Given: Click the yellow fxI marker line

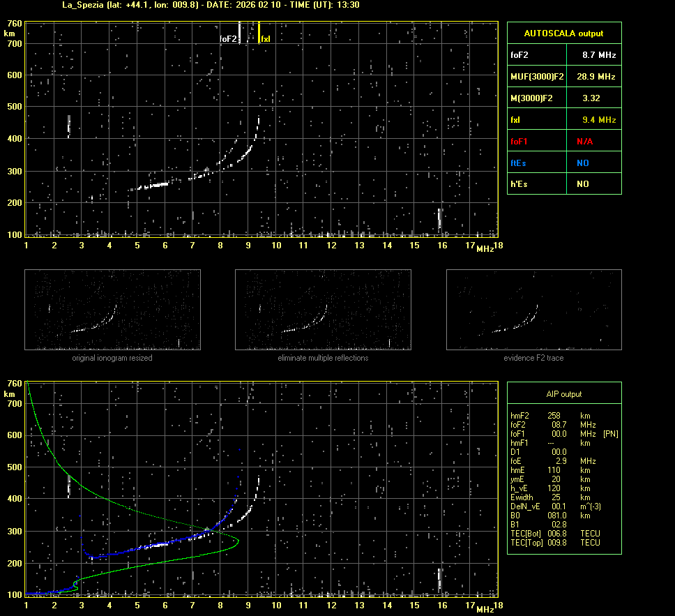Looking at the screenshot, I should (259, 32).
